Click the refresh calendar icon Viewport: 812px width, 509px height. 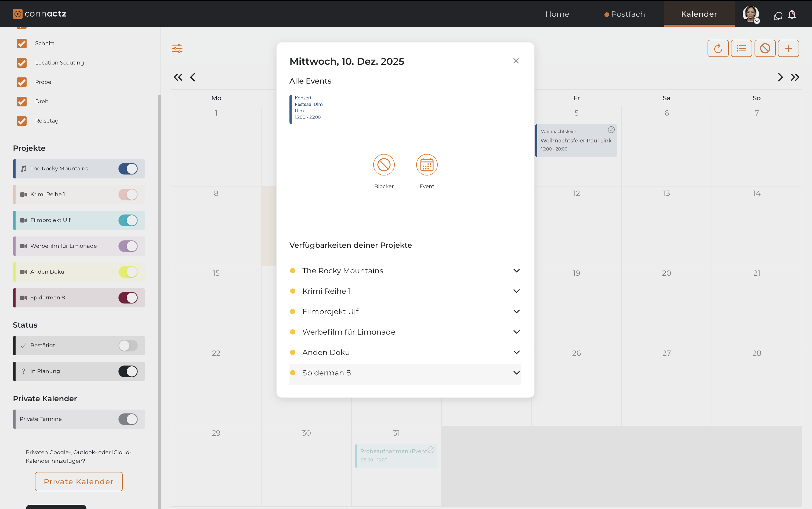click(x=718, y=48)
